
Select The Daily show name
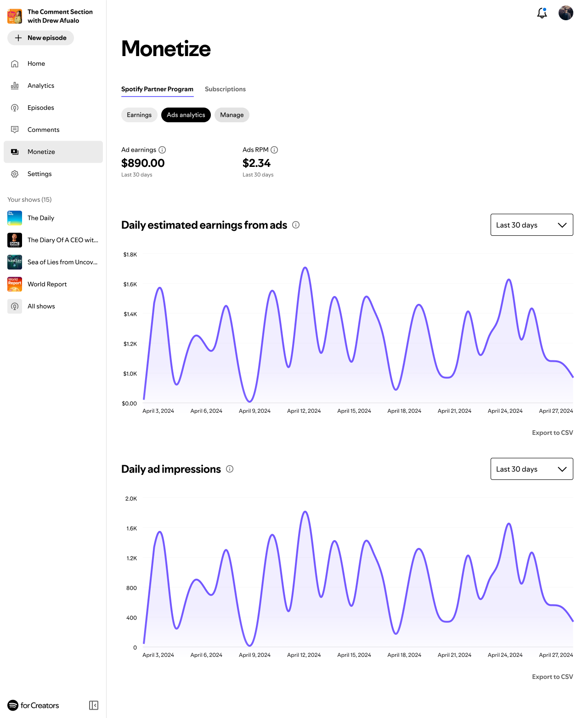point(41,218)
